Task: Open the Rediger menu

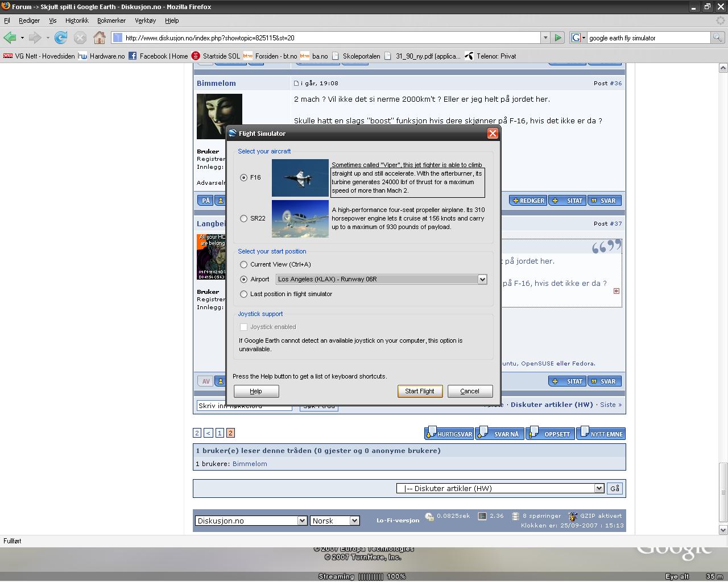Action: pyautogui.click(x=29, y=20)
